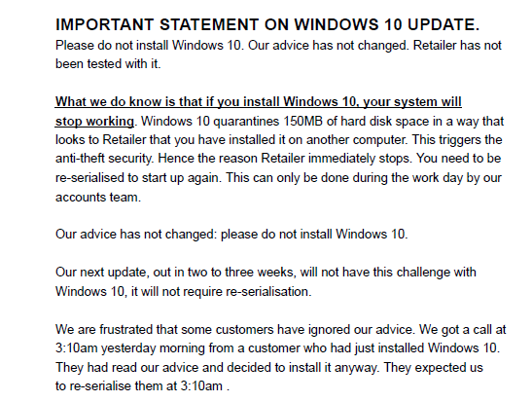Click the words 'accounts team'
532x402 pixels.
click(98, 197)
